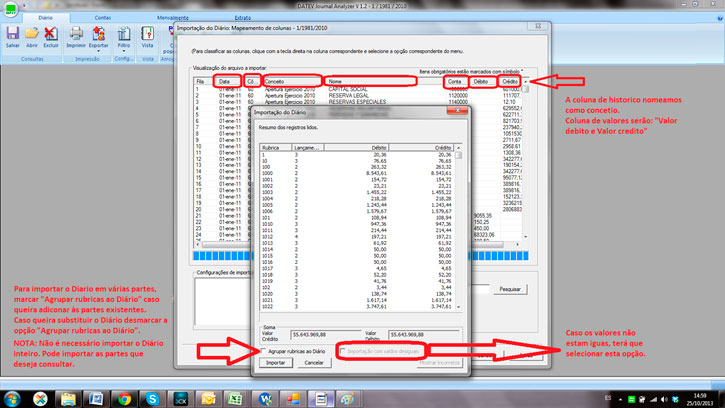Click Data column header in mapping dialog
Image resolution: width=725 pixels, height=408 pixels.
(227, 81)
